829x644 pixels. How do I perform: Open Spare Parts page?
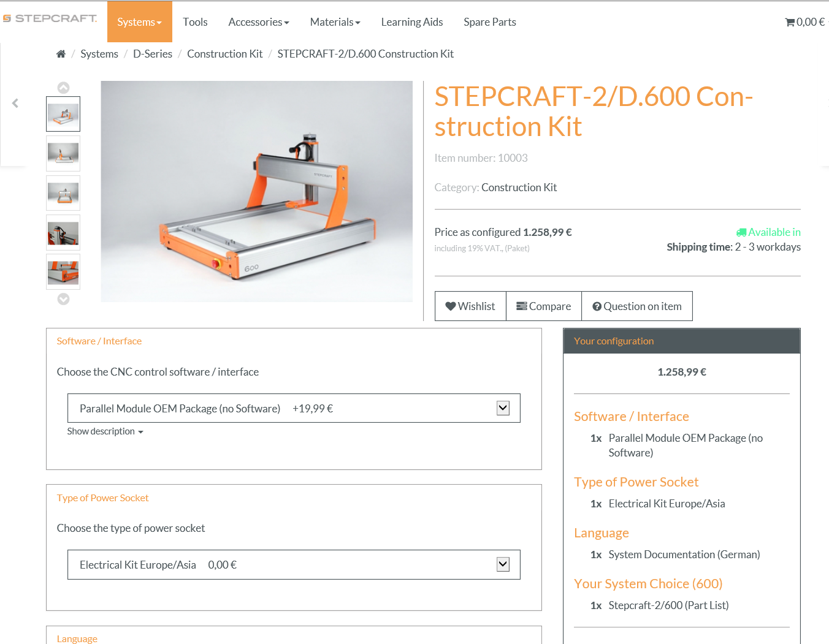click(x=489, y=22)
